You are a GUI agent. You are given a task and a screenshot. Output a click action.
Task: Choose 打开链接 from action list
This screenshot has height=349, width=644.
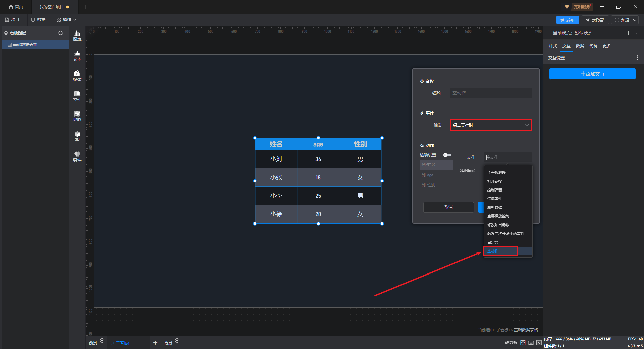(508, 181)
